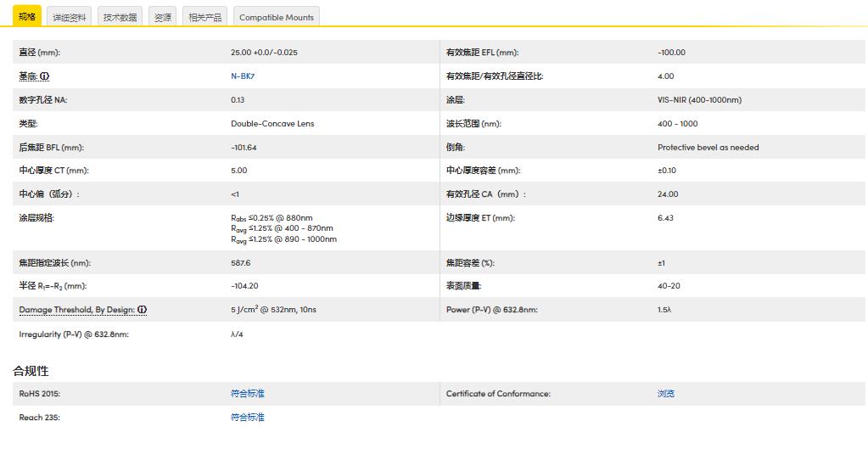Click the 合规性 section heading
868x449 pixels.
click(x=31, y=371)
